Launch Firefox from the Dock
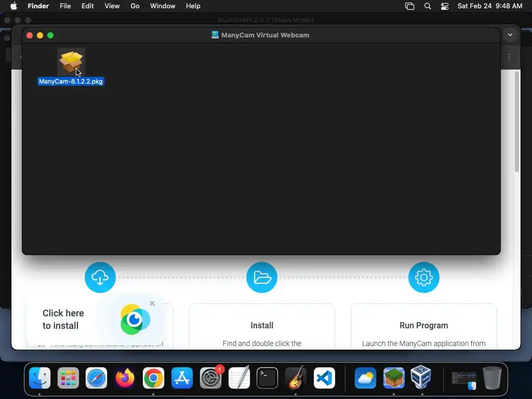The width and height of the screenshot is (532, 399). pyautogui.click(x=125, y=378)
